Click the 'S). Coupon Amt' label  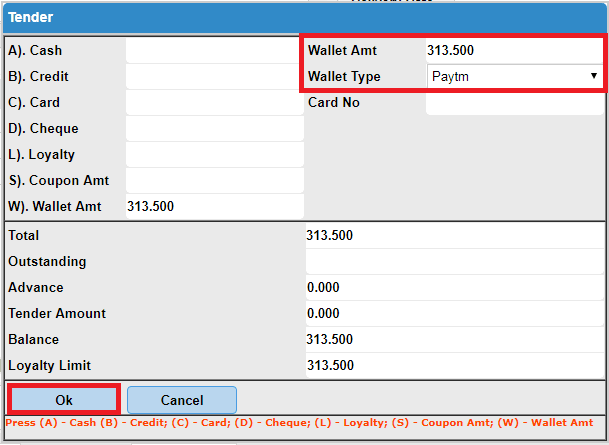tap(59, 181)
